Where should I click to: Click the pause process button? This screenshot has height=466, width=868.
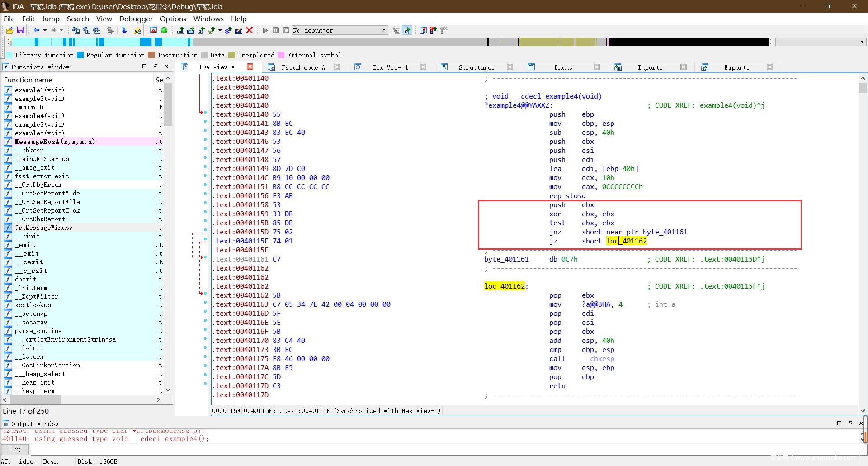point(276,30)
